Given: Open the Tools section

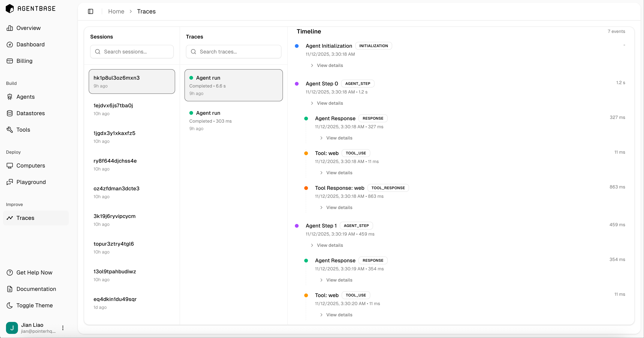Looking at the screenshot, I should click(23, 129).
